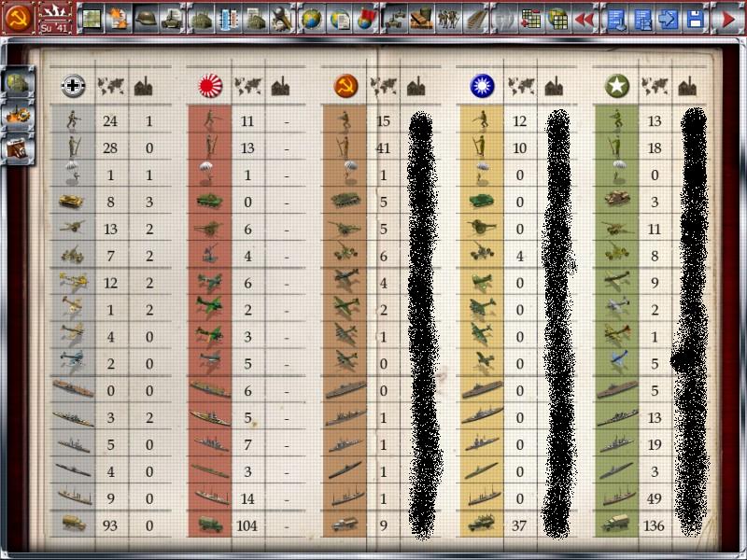Screen dimensions: 747x560
Task: Click Japanese transport ship count value 14
Action: click(x=247, y=498)
